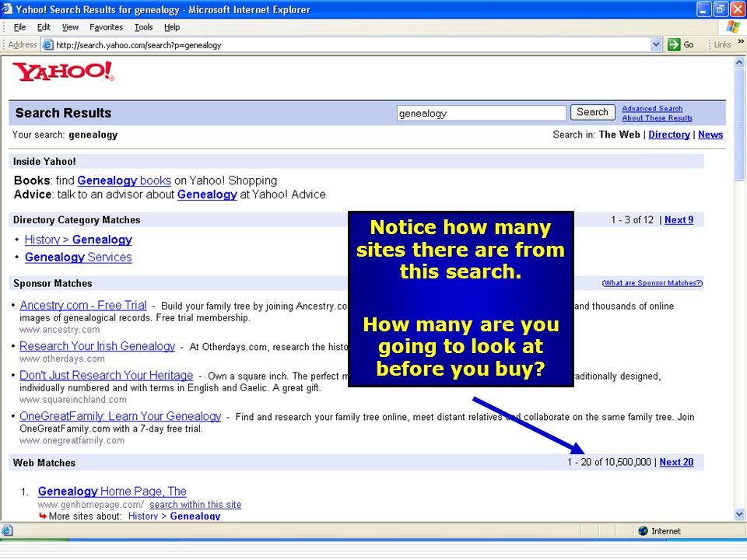Open the Edit menu

coord(44,27)
